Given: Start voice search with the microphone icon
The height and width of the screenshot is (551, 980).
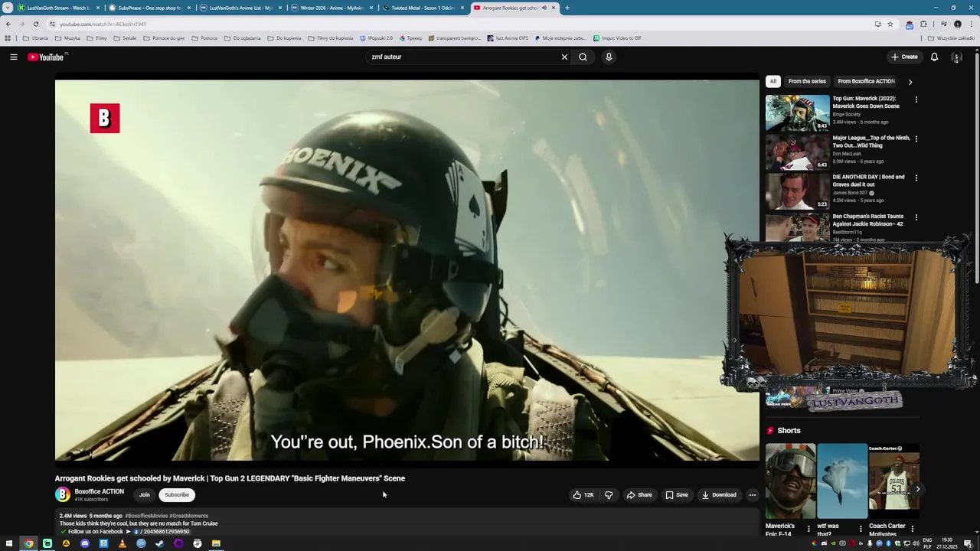Looking at the screenshot, I should 609,57.
